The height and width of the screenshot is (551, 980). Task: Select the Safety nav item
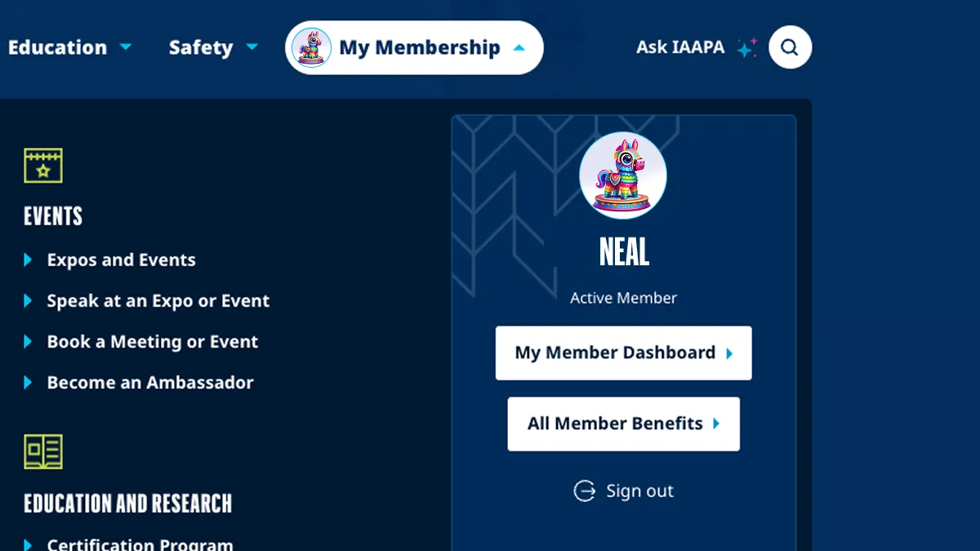(x=201, y=47)
